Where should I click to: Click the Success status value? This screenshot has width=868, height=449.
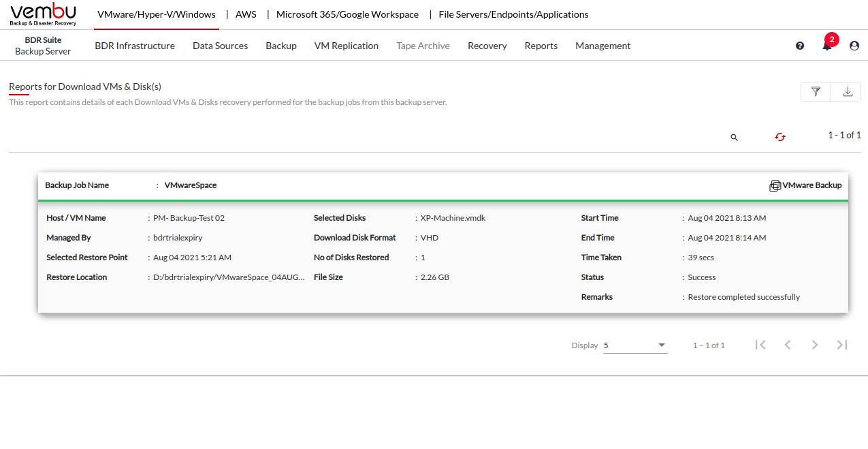click(x=702, y=277)
